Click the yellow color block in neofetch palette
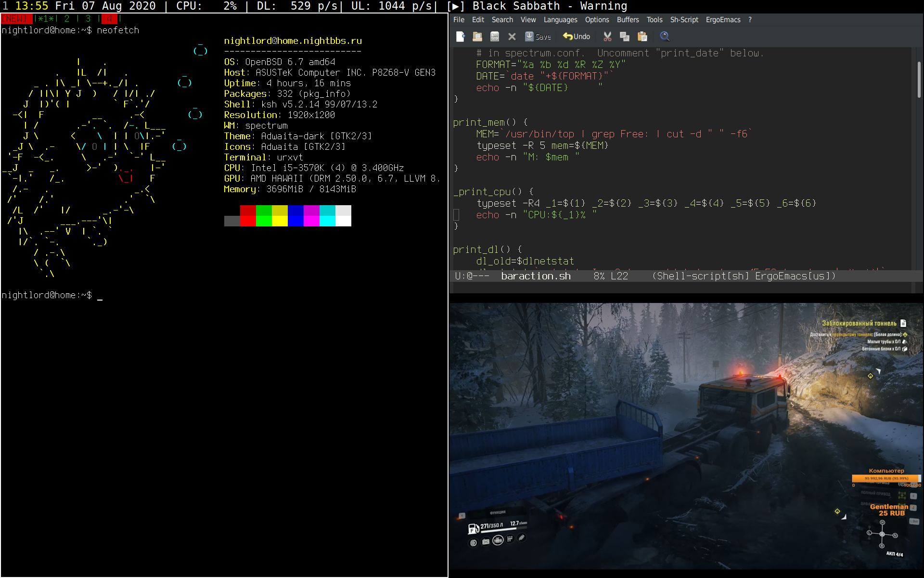Screen dimensions: 924x578 [280, 216]
